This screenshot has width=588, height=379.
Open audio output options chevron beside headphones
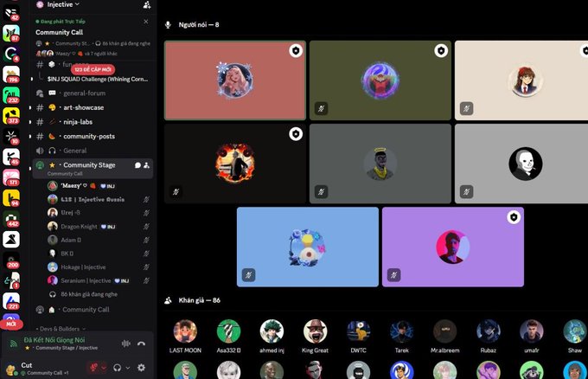tap(128, 368)
